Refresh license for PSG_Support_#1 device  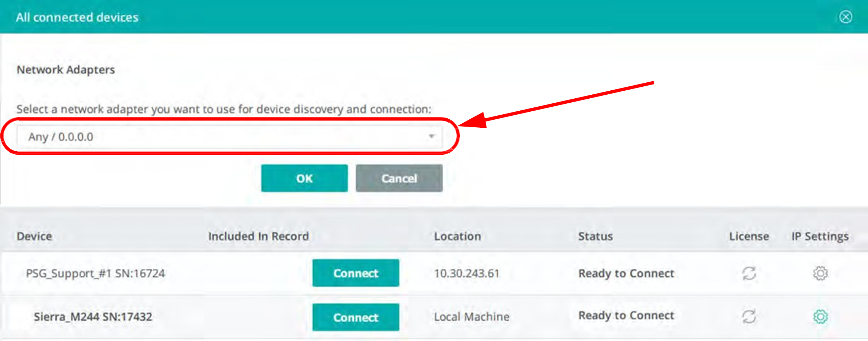(x=749, y=273)
